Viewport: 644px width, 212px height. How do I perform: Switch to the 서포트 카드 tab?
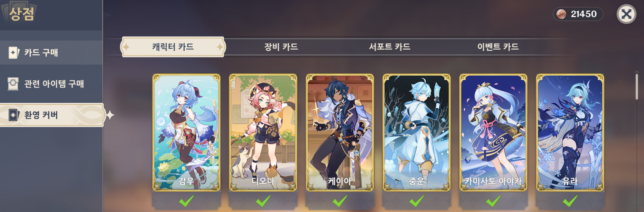[x=390, y=47]
